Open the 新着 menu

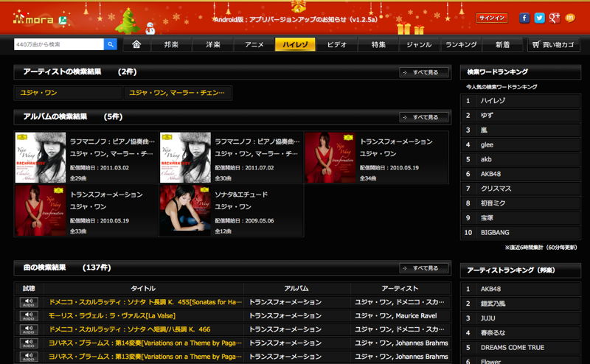[502, 44]
